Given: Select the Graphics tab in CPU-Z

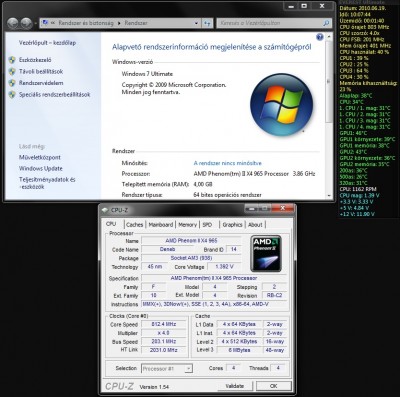Looking at the screenshot, I should click(232, 225).
